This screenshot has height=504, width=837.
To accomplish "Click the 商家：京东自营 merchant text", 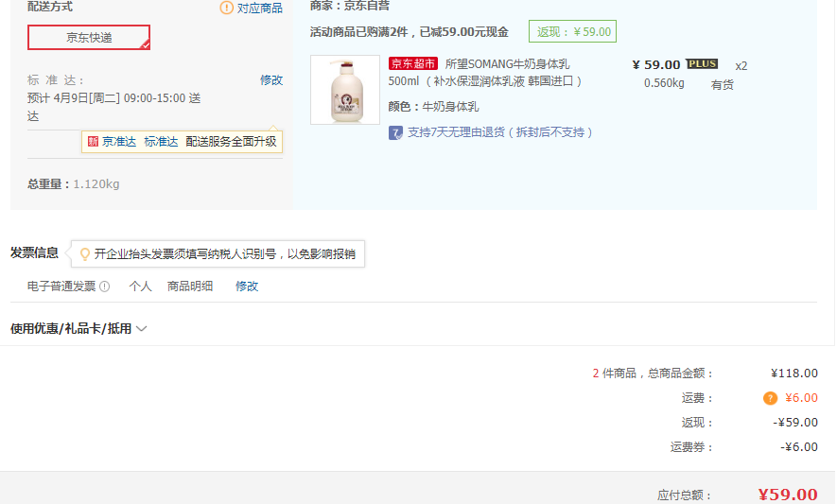I will 350,6.
